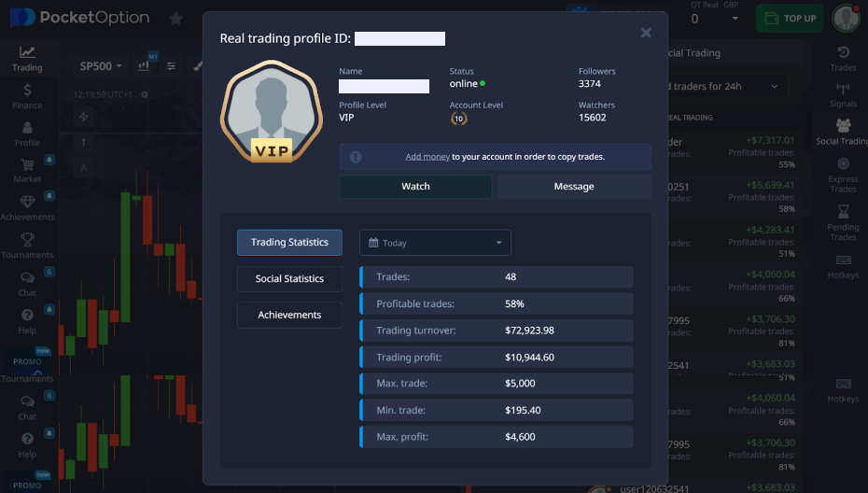Click the Trades 48 row
The image size is (868, 493).
point(497,277)
